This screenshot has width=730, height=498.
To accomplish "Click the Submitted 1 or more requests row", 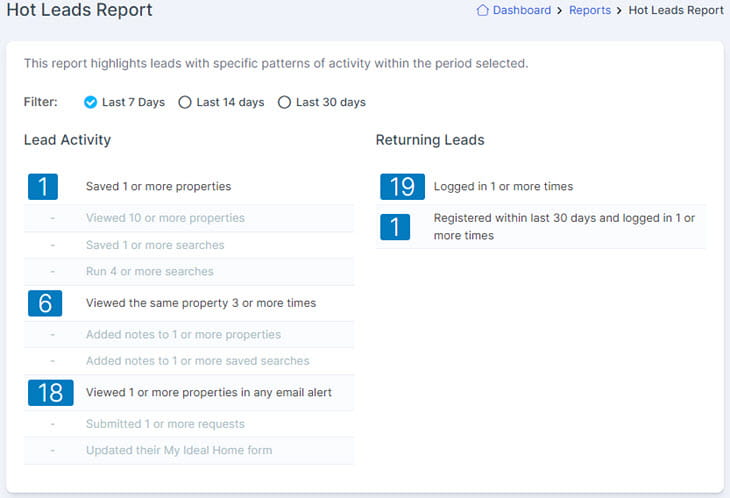I will point(189,424).
